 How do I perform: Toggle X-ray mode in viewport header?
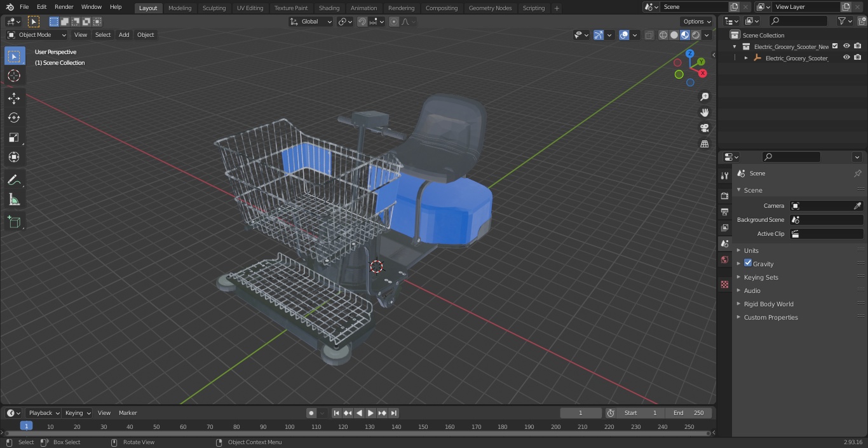649,35
